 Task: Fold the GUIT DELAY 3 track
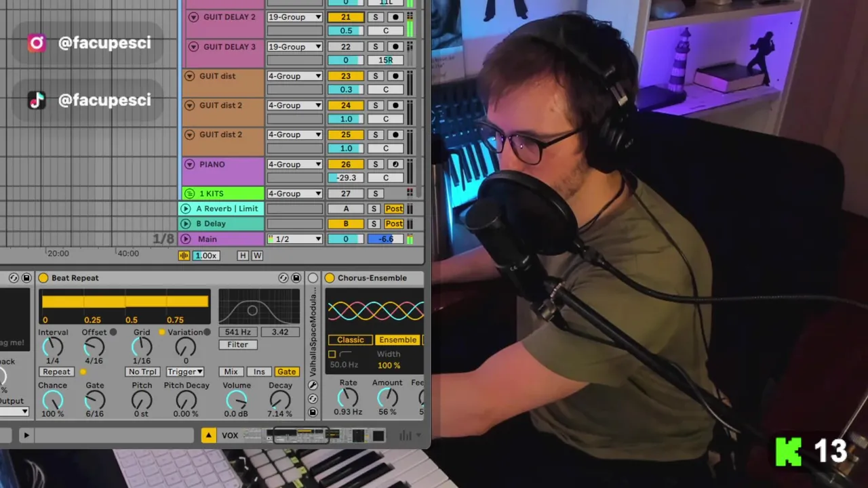click(x=193, y=47)
